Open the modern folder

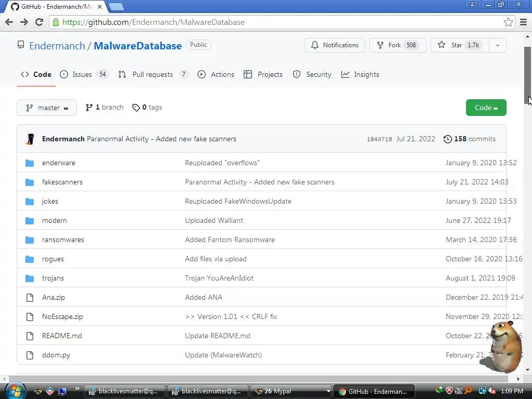click(54, 220)
